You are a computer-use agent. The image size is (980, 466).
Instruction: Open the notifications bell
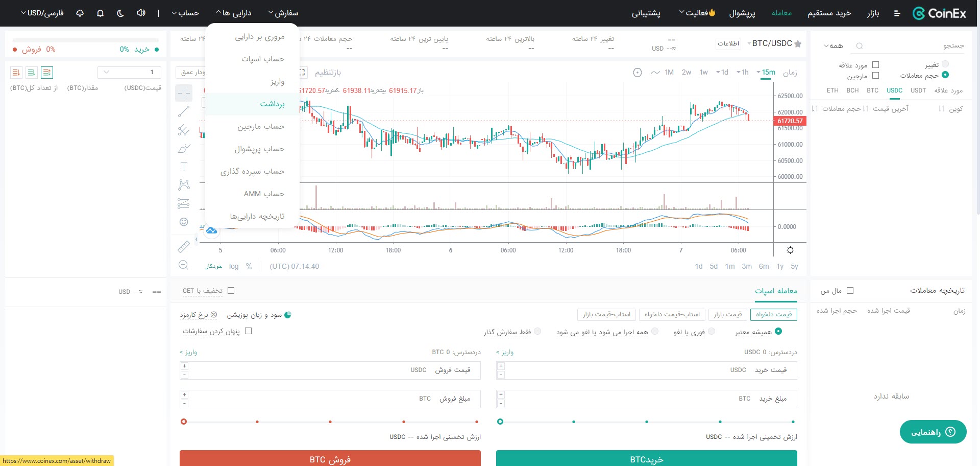(100, 13)
